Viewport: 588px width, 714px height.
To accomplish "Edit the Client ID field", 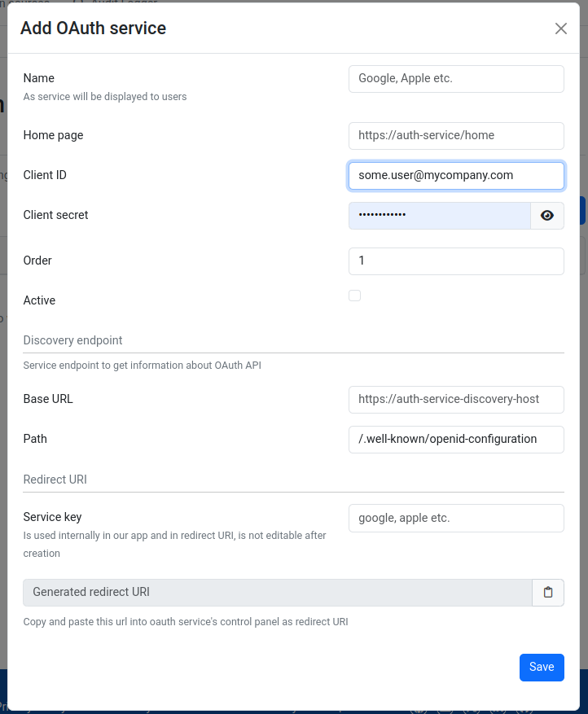I will pos(456,176).
